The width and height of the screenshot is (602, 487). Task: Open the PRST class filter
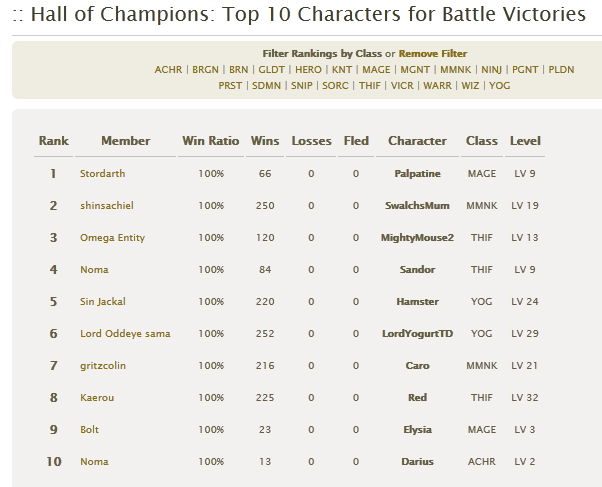pos(230,86)
